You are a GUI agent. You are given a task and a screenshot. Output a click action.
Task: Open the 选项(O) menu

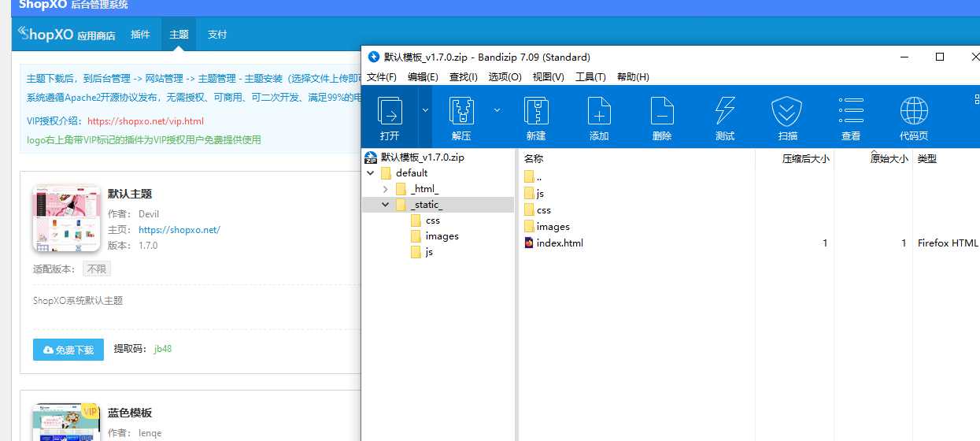point(505,77)
